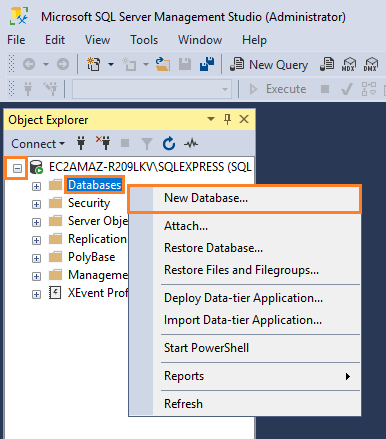Click the Execute button
Image resolution: width=386 pixels, height=439 pixels.
tap(277, 89)
